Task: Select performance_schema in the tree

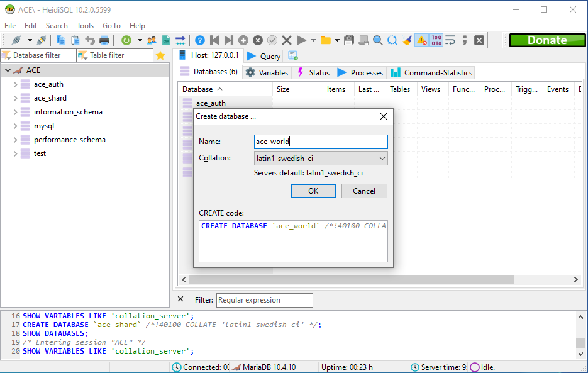Action: (x=69, y=140)
